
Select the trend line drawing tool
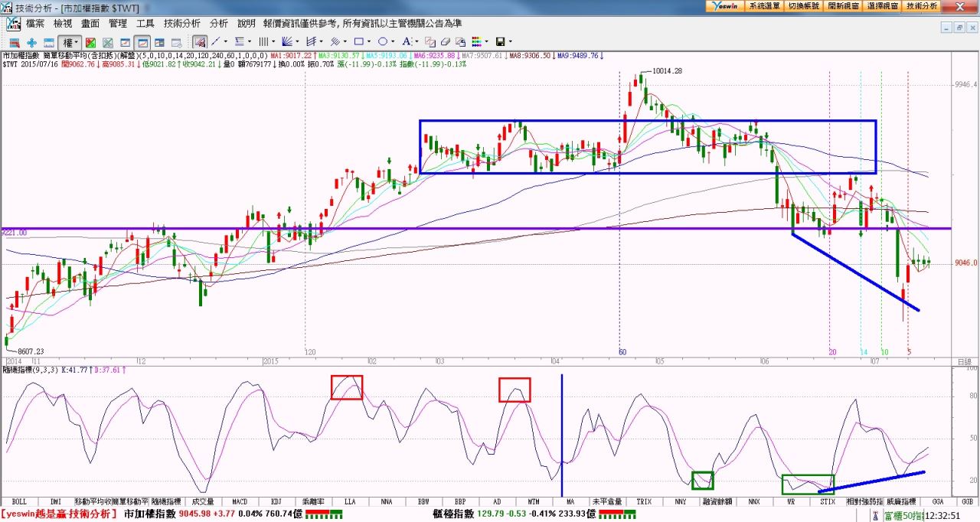pos(216,41)
